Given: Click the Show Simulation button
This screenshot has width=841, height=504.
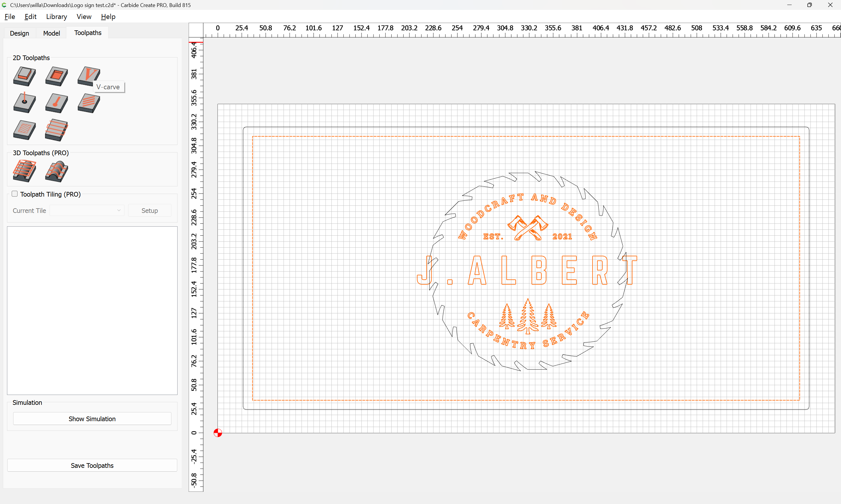Looking at the screenshot, I should (x=92, y=419).
